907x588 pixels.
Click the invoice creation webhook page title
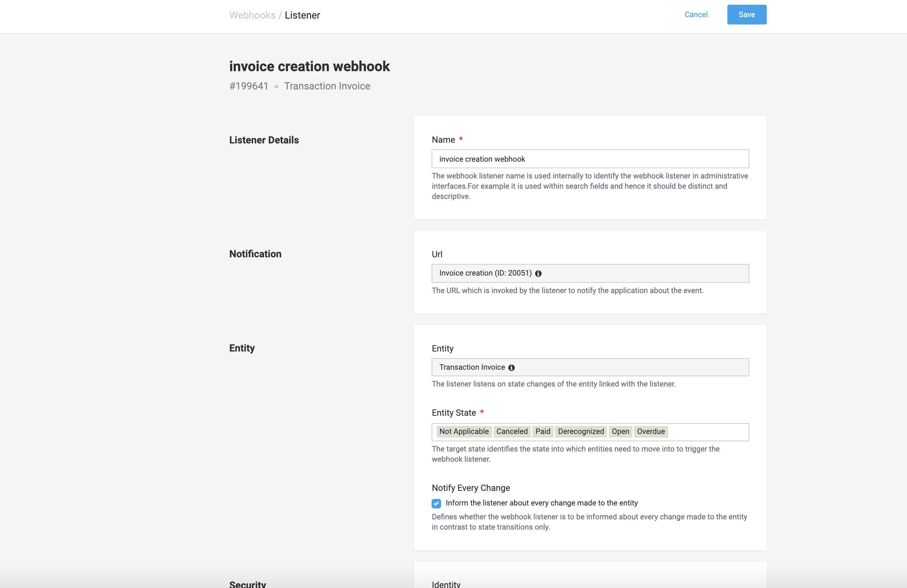309,66
